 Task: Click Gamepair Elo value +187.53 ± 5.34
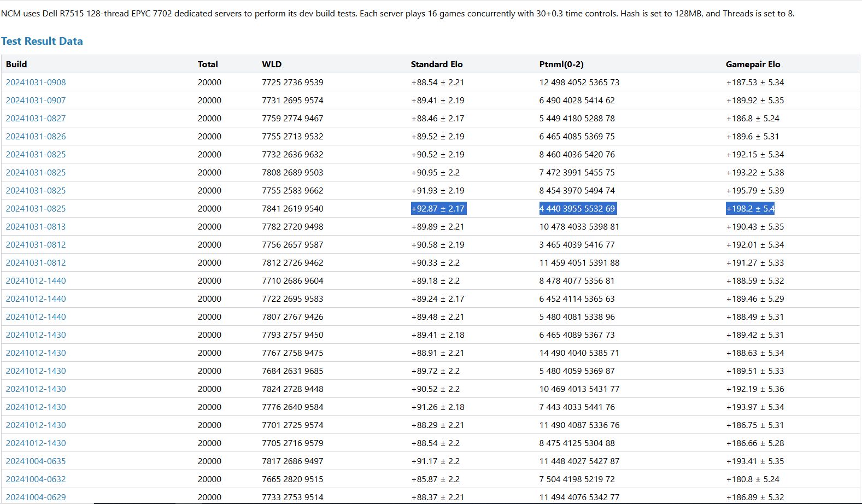pos(755,82)
